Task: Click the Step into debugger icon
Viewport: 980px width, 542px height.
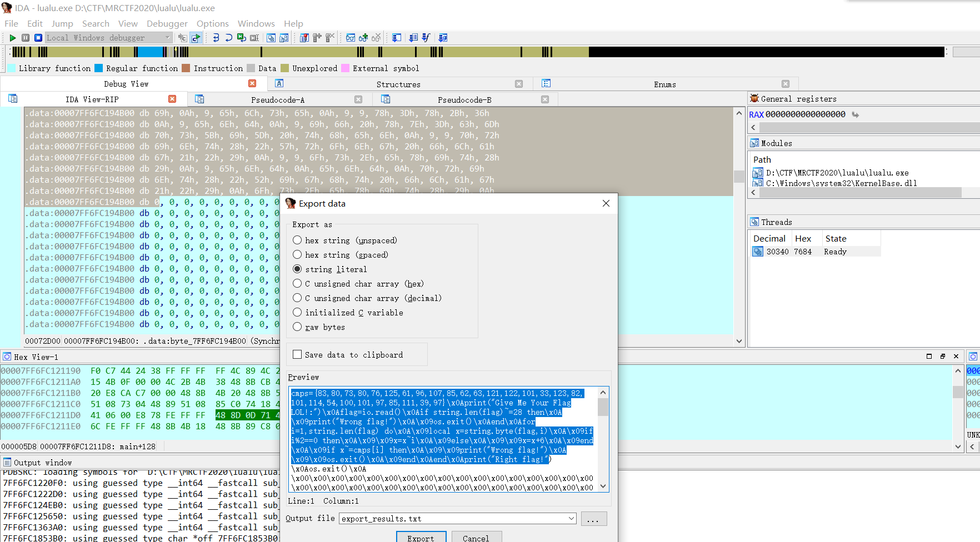Action: coord(216,38)
